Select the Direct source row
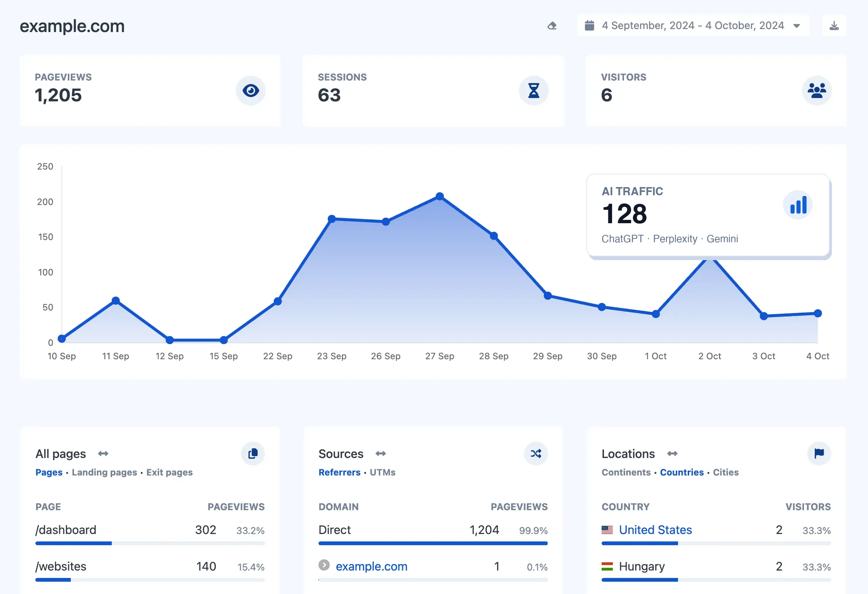This screenshot has height=594, width=868. (x=433, y=534)
